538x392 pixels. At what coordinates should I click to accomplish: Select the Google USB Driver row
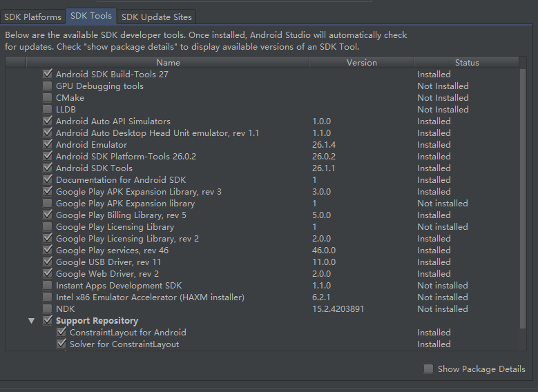coord(262,262)
